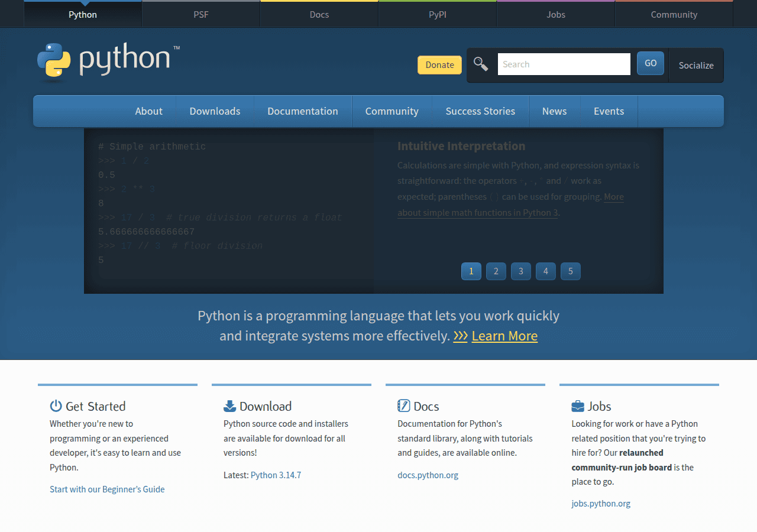
Task: Open the Docs top tab
Action: point(319,14)
